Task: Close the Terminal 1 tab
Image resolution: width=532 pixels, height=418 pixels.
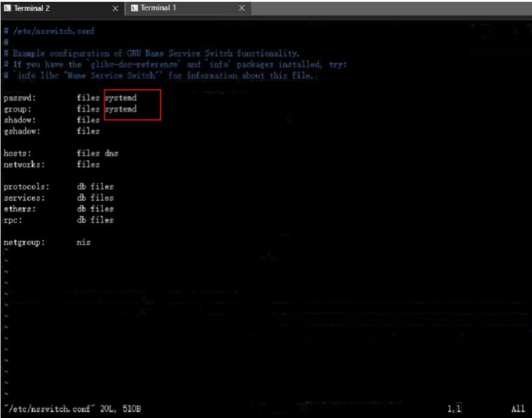Action: click(x=241, y=8)
